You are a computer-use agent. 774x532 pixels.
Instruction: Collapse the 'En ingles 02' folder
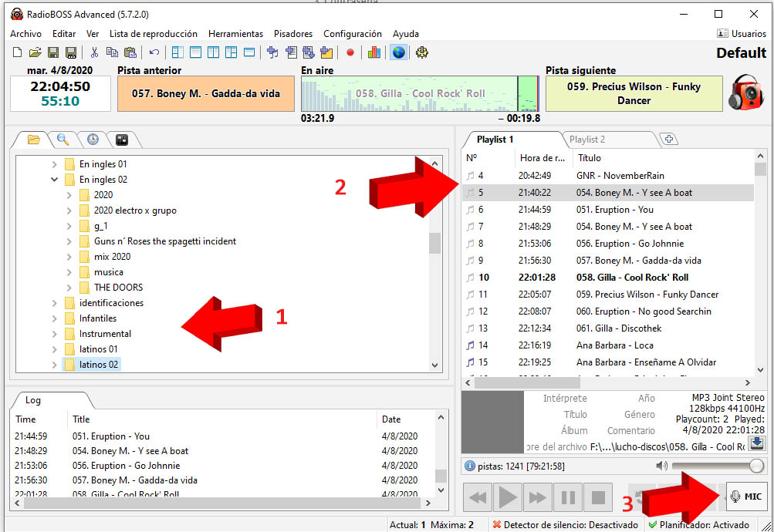(x=54, y=180)
